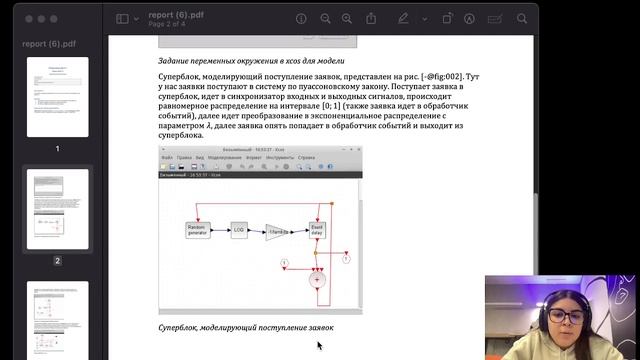Toggle the sidebar view button
Viewport: 640px width, 360px height.
click(122, 19)
